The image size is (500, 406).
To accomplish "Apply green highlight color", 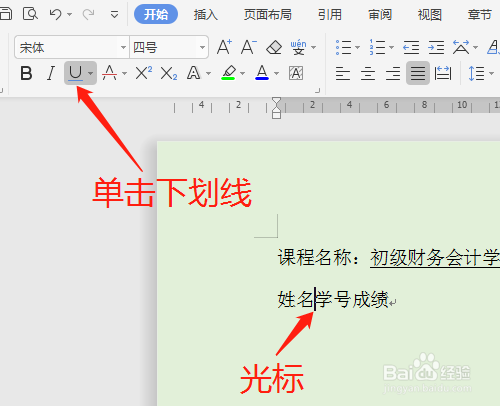I will (228, 73).
